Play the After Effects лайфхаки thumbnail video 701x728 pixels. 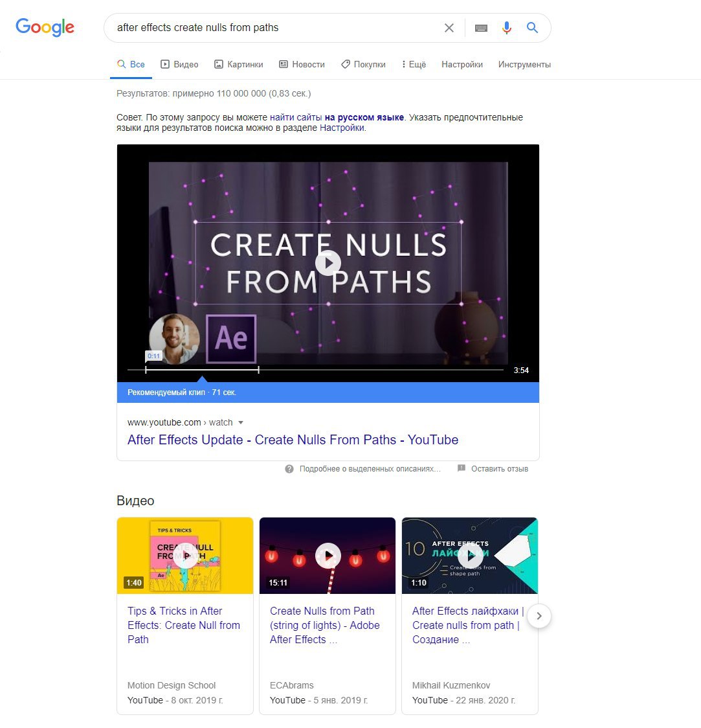pos(469,555)
